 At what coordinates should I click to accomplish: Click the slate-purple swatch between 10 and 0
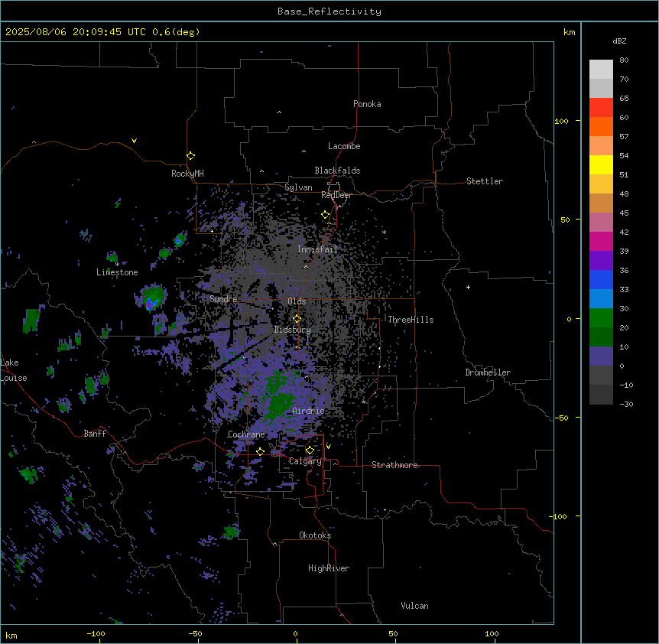[x=601, y=356]
